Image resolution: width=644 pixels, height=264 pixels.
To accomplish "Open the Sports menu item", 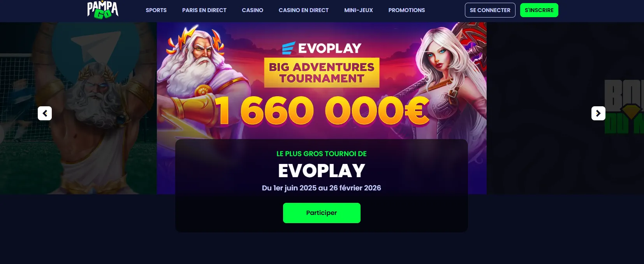I will (x=156, y=10).
